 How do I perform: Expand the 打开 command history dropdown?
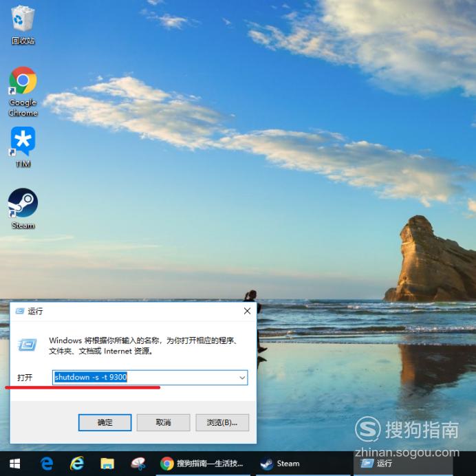click(x=242, y=378)
